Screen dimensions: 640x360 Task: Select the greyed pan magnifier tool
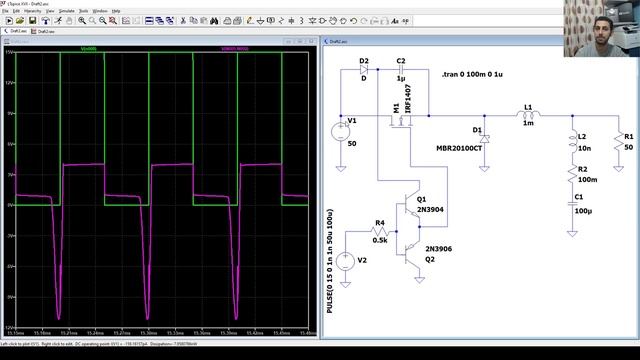pos(92,20)
